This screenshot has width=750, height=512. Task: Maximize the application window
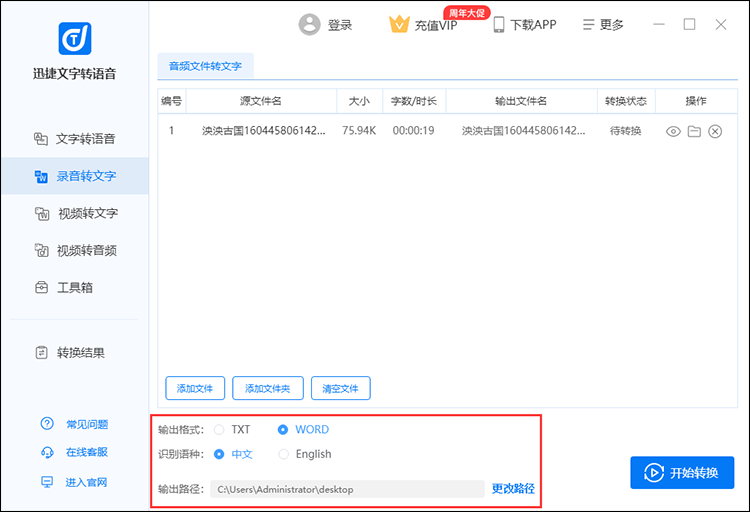[689, 24]
